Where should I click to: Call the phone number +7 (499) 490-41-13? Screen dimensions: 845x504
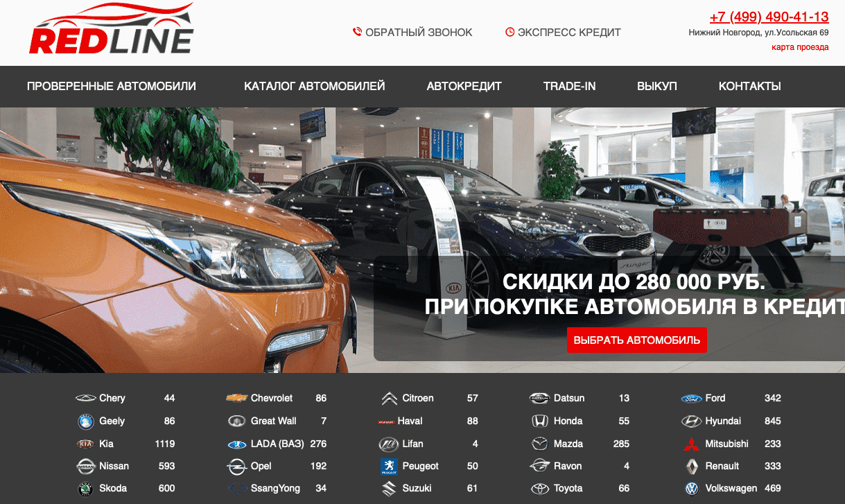[769, 17]
